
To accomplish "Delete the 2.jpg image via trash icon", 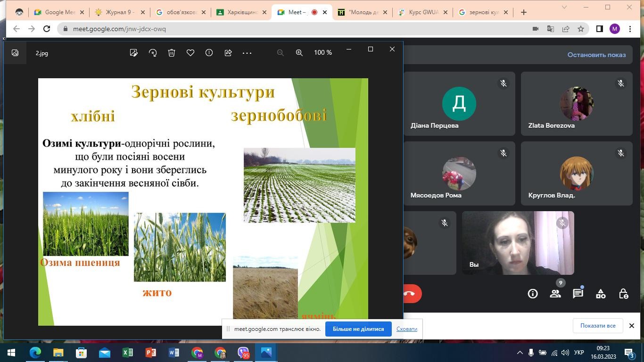I will coord(172,53).
